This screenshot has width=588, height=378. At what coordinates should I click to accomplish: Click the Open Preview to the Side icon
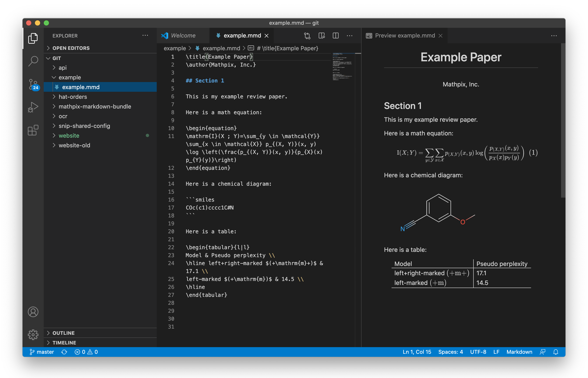click(322, 36)
